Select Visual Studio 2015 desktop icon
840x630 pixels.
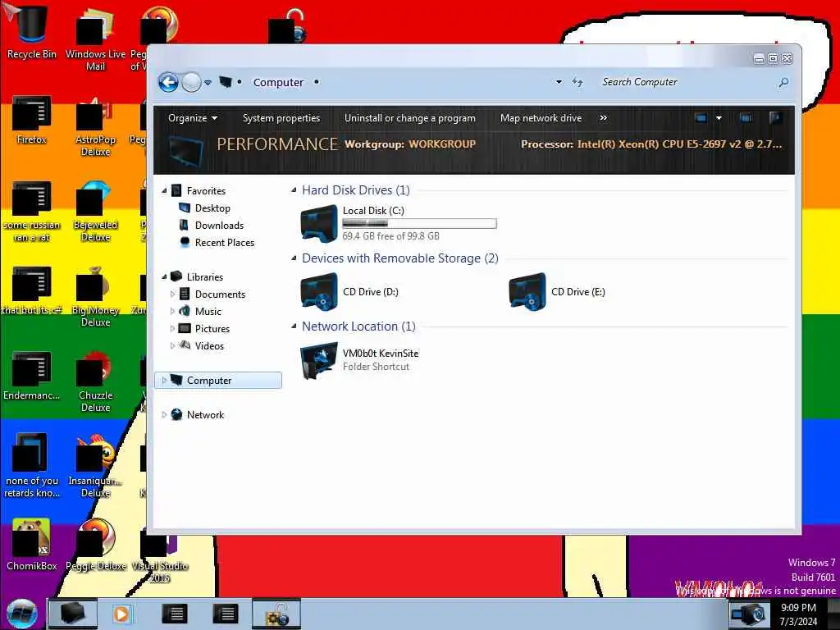pyautogui.click(x=159, y=555)
